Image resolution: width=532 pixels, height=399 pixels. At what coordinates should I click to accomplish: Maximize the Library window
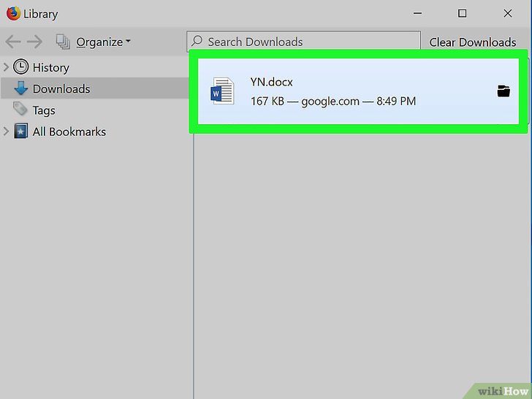point(462,13)
